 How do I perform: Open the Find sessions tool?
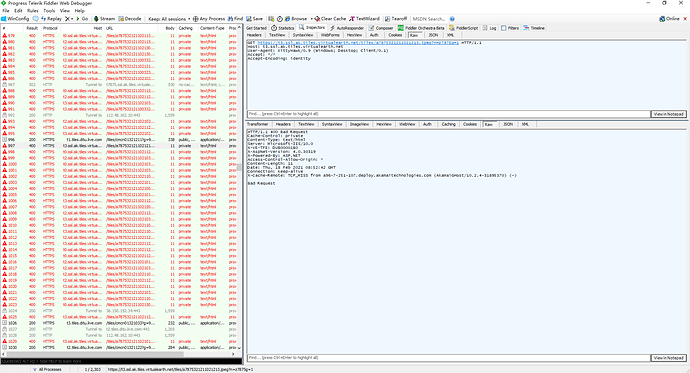point(235,19)
